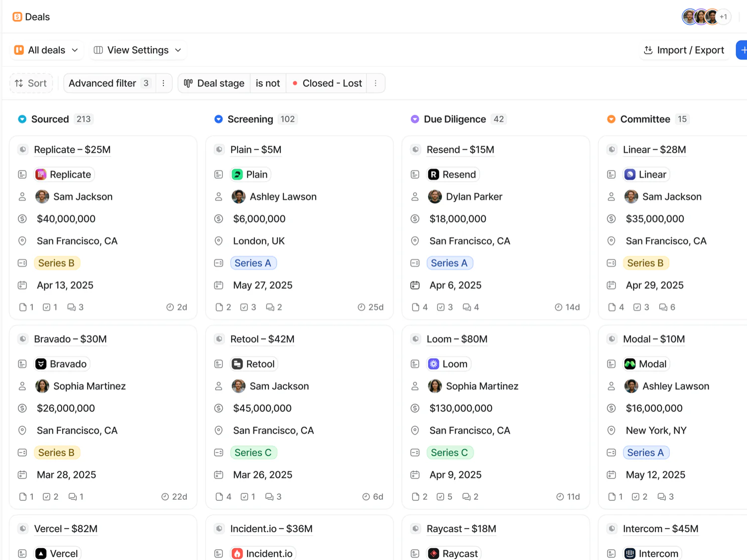Click Sam Jackson on the Replicate card
This screenshot has width=747, height=560.
[74, 197]
